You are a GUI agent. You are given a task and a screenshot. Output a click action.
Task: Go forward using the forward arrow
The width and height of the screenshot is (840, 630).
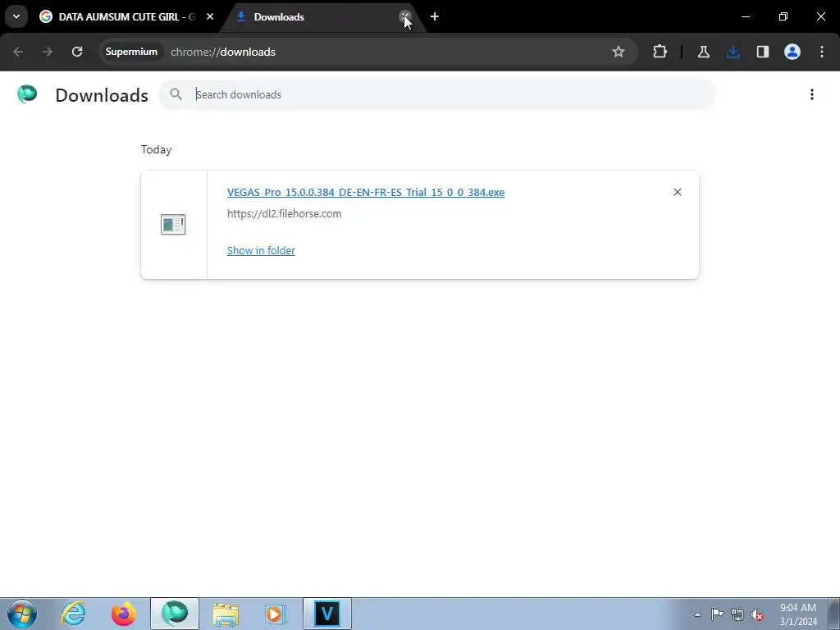click(x=48, y=52)
